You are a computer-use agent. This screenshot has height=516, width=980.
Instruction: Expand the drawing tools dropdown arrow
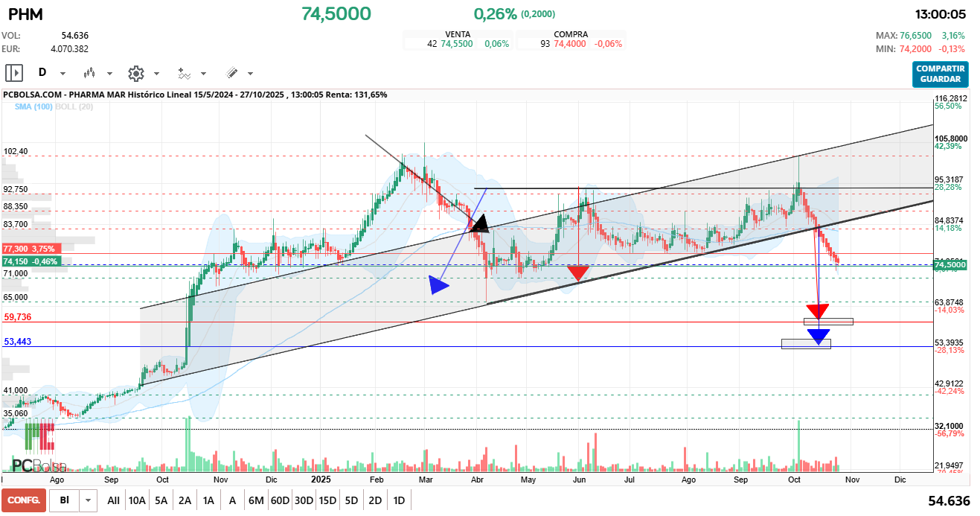[x=250, y=74]
